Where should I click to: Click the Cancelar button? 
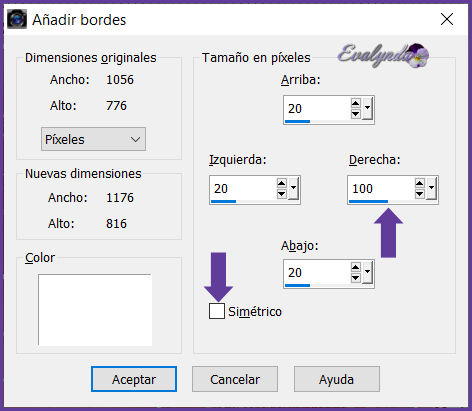point(235,379)
